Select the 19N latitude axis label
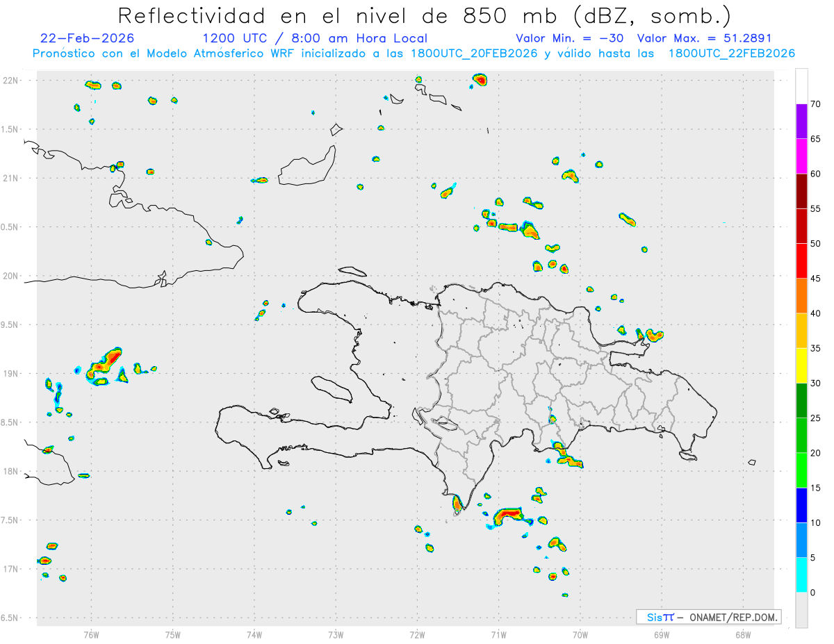Image resolution: width=834 pixels, height=644 pixels. pyautogui.click(x=10, y=374)
